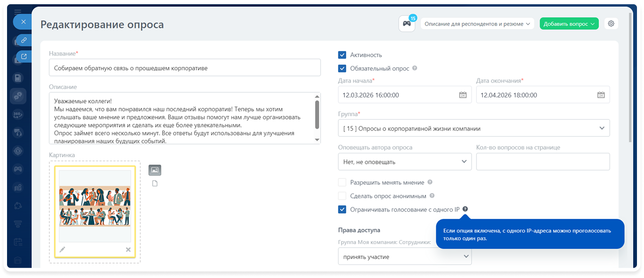The height and width of the screenshot is (278, 644).
Task: Click help icon beside Разрешить менять мнение
Action: tap(430, 182)
